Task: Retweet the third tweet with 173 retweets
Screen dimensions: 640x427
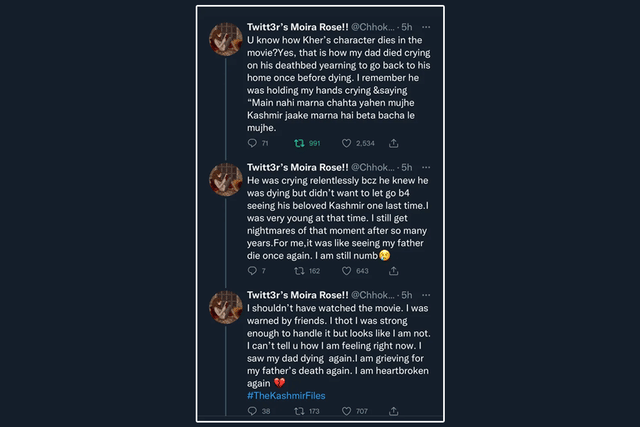Action: (x=297, y=410)
